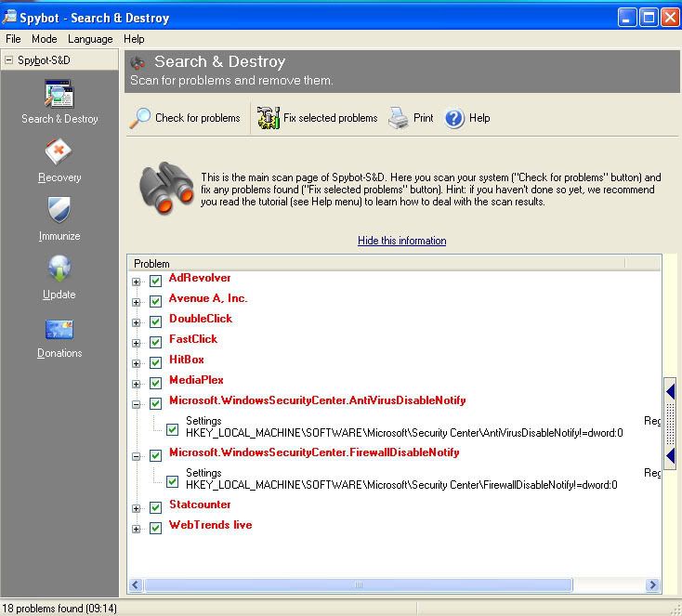
Task: Open the Donations credit card icon
Action: 59,330
